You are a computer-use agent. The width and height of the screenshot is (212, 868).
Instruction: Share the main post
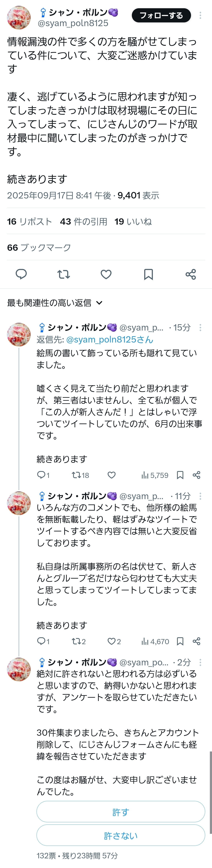(x=191, y=274)
